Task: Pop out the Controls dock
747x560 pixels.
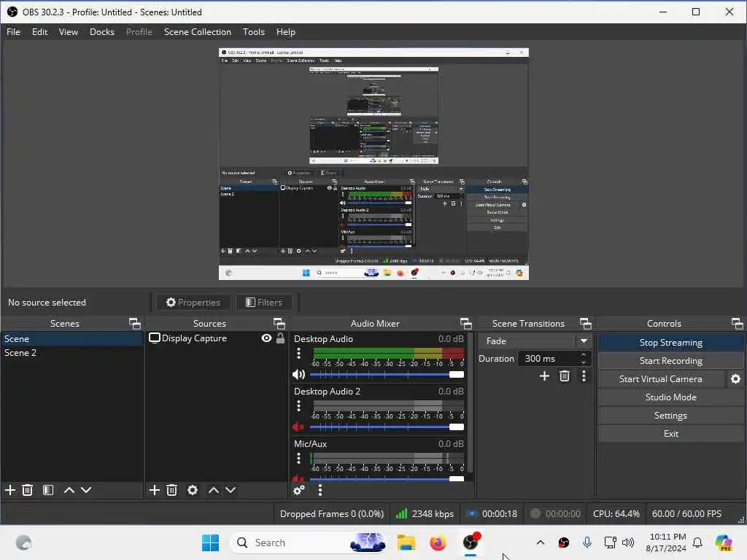Action: 737,324
